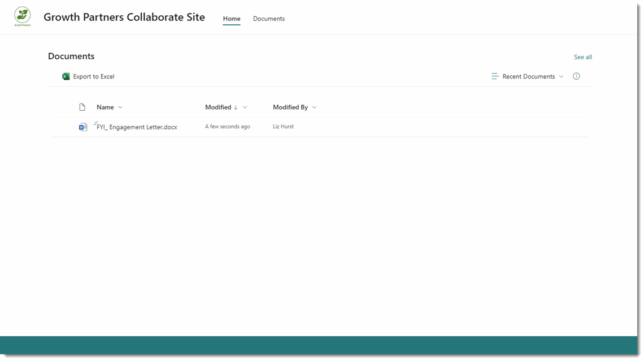Click the Excel icon beside Export to Excel
The width and height of the screenshot is (644, 361).
[x=66, y=76]
